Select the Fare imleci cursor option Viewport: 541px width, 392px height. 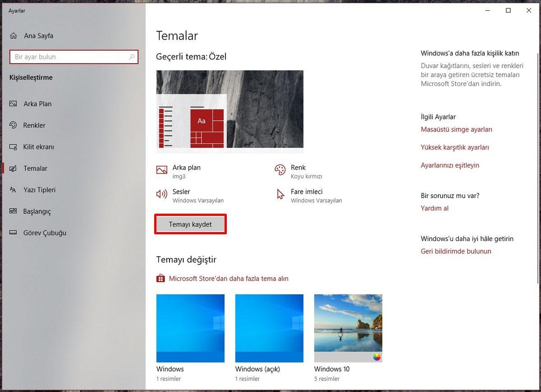coord(280,194)
